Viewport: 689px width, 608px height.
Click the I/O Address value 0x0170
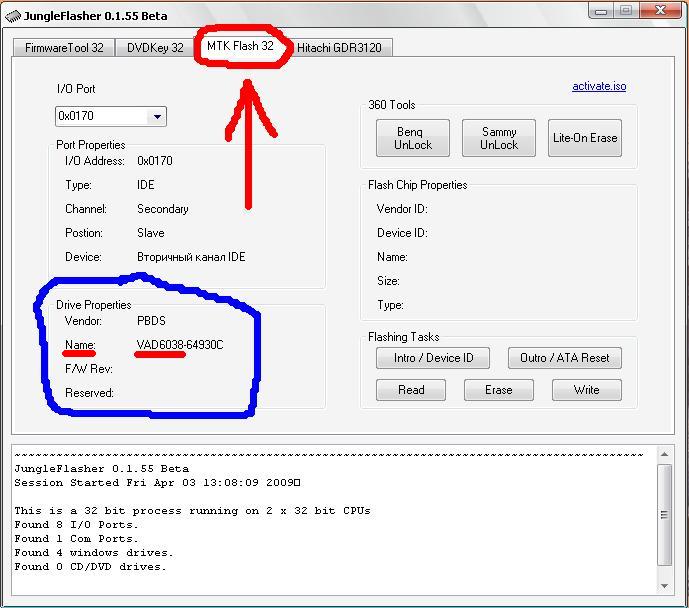pos(155,161)
